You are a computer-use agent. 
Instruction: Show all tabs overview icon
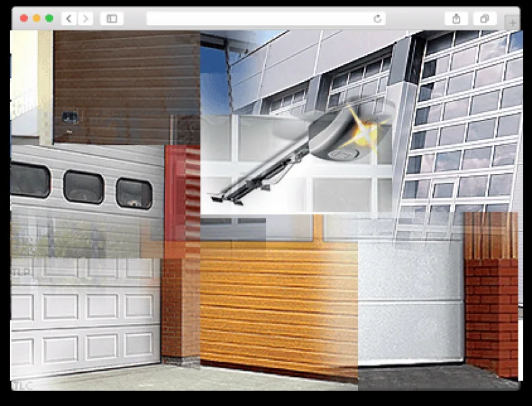(x=485, y=19)
